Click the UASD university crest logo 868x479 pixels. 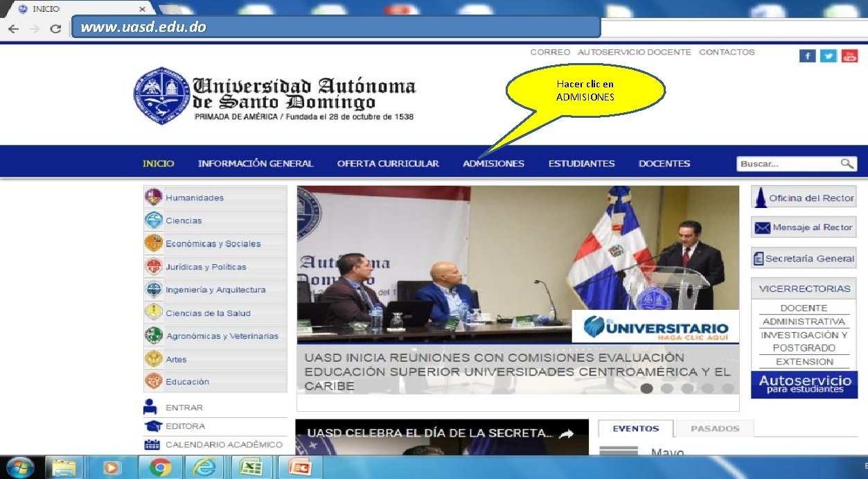pos(161,96)
